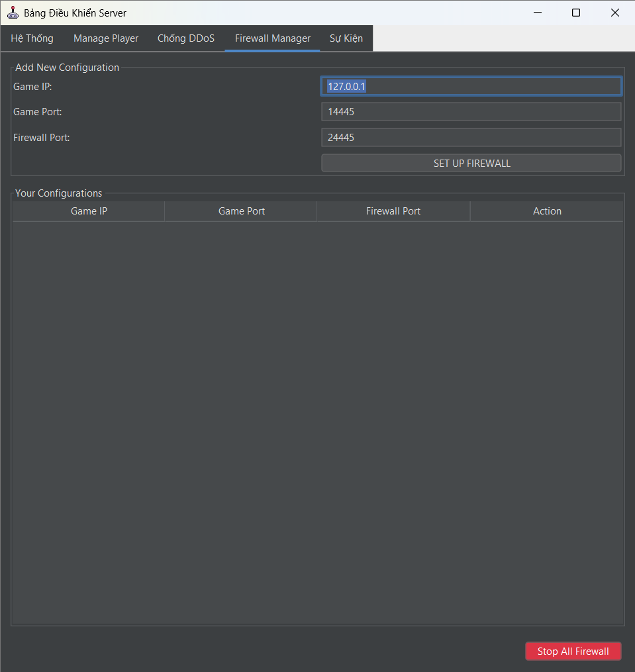This screenshot has width=635, height=672.
Task: Open the Chống DDoS tab
Action: tap(186, 38)
